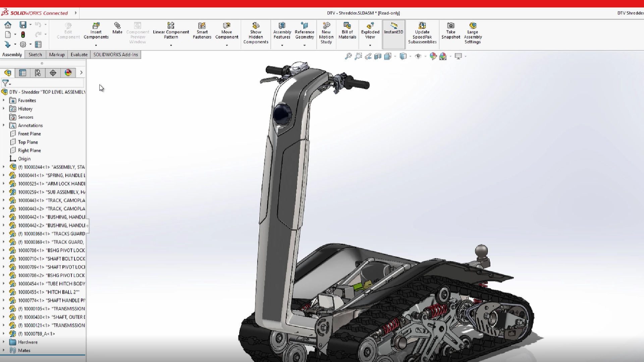644x362 pixels.
Task: Open Insert Components tool
Action: [96, 31]
